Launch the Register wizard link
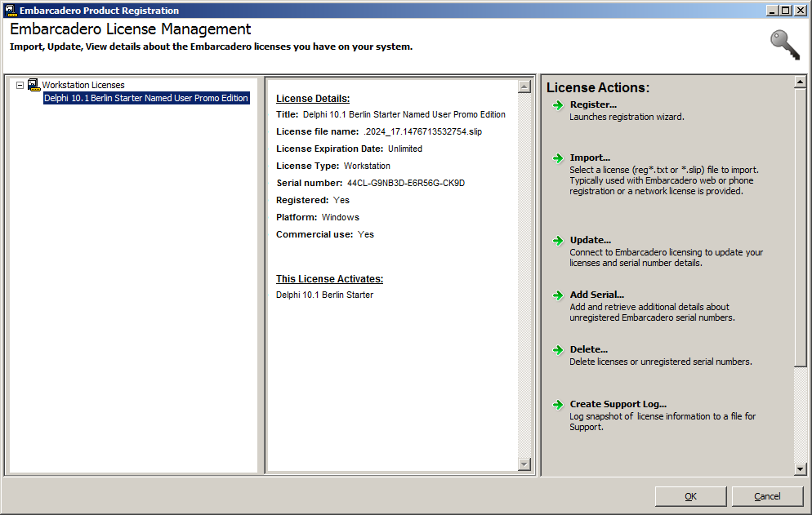The width and height of the screenshot is (812, 515). click(x=593, y=104)
